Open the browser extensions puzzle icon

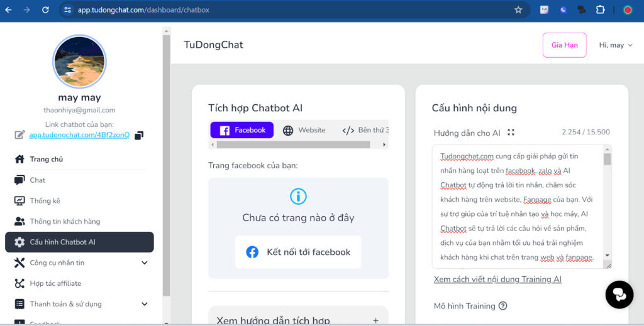pyautogui.click(x=600, y=10)
